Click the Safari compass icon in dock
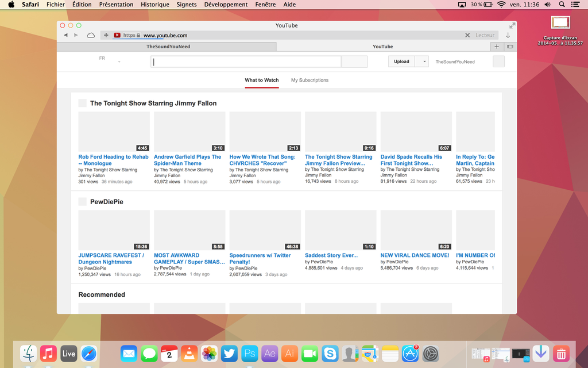This screenshot has height=368, width=588. tap(88, 354)
